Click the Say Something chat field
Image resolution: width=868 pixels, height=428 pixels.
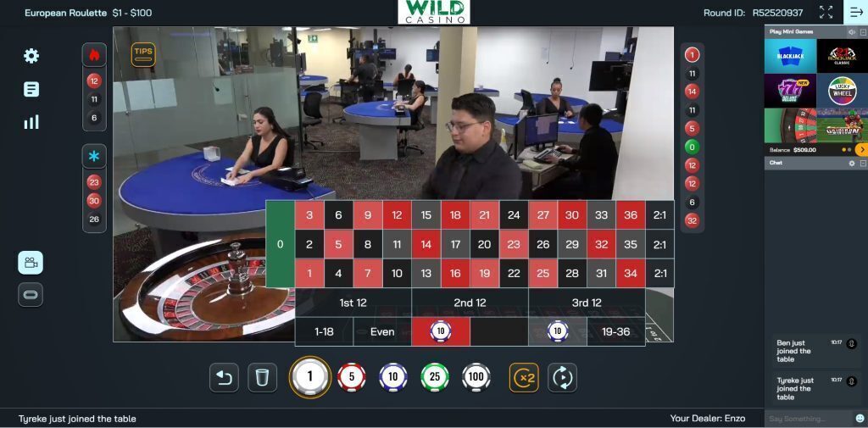808,419
